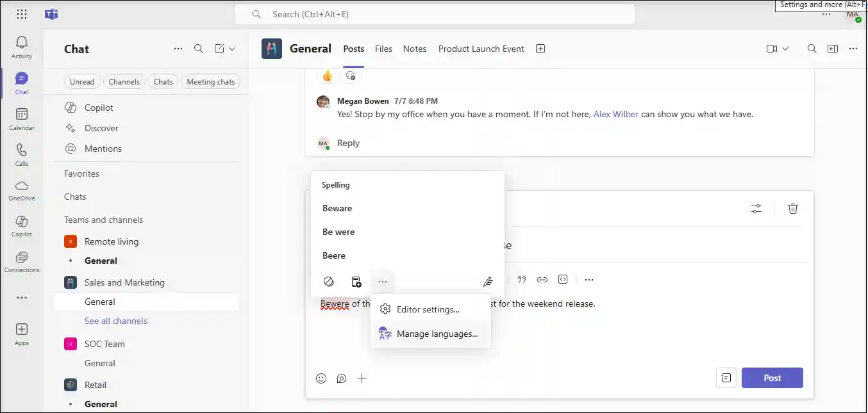This screenshot has width=868, height=413.
Task: Toggle the spelling popup more options
Action: point(383,281)
